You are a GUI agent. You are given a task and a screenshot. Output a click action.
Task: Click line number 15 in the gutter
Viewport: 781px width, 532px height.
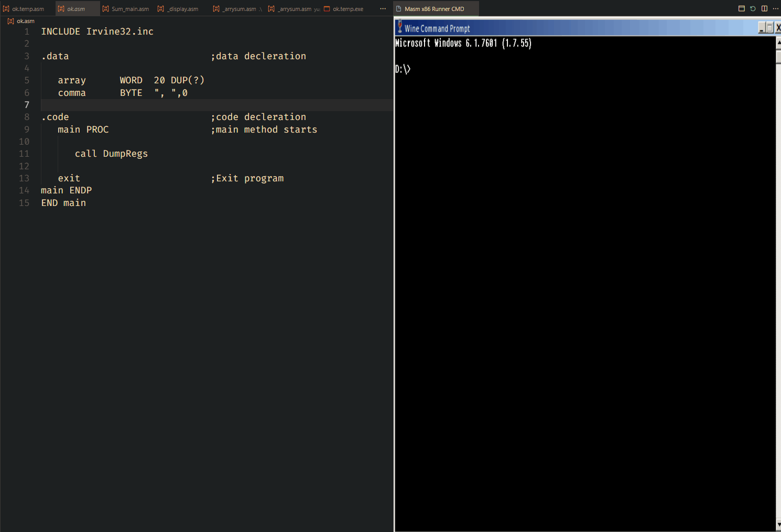24,203
